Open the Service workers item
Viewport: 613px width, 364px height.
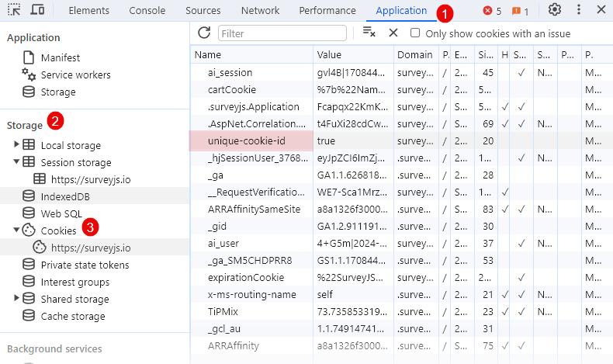[x=75, y=75]
